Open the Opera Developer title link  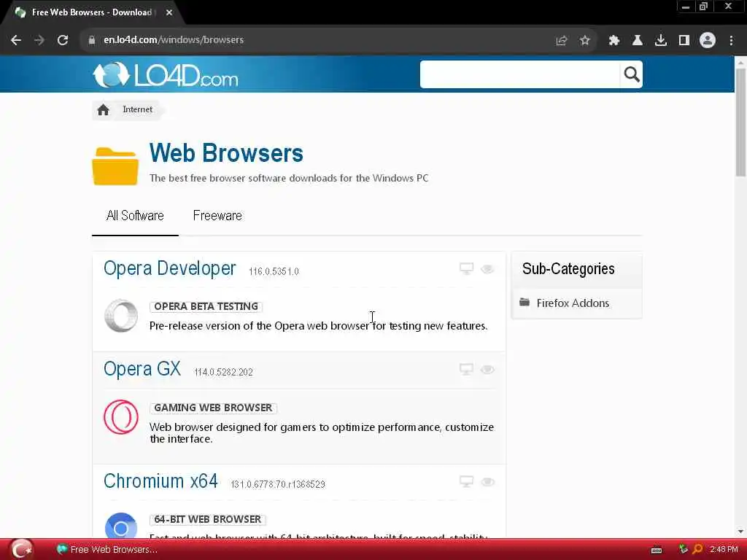coord(169,268)
